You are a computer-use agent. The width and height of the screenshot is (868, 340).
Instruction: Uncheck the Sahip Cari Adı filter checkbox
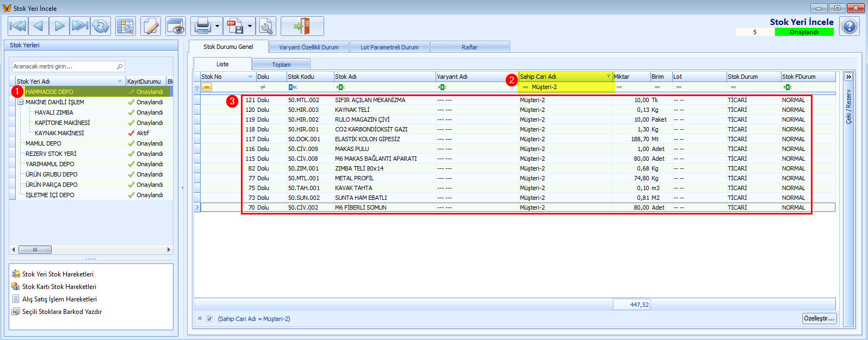click(x=209, y=319)
